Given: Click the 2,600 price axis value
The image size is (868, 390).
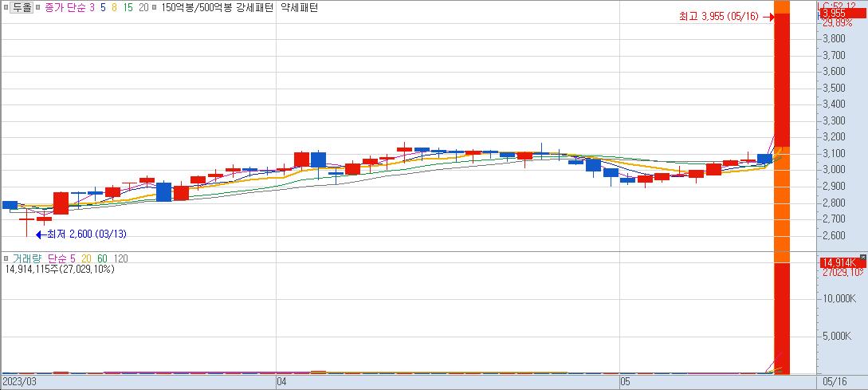Looking at the screenshot, I should tap(834, 235).
